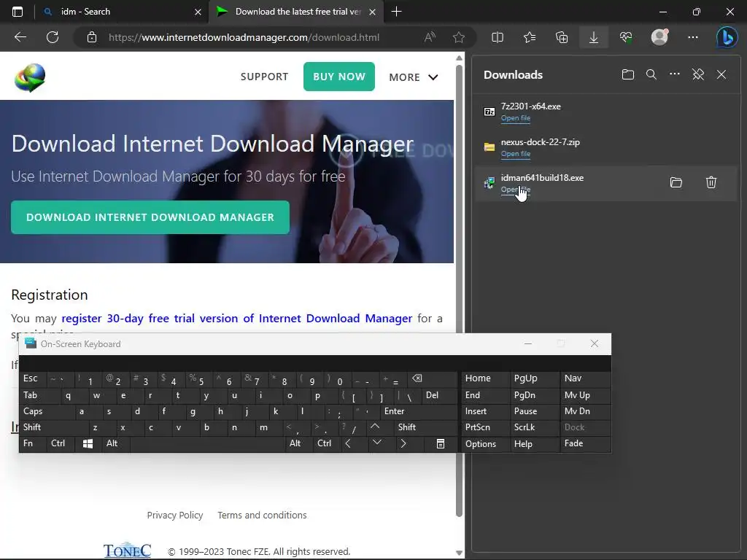The image size is (747, 560).
Task: Reload the current page
Action: pos(53,37)
